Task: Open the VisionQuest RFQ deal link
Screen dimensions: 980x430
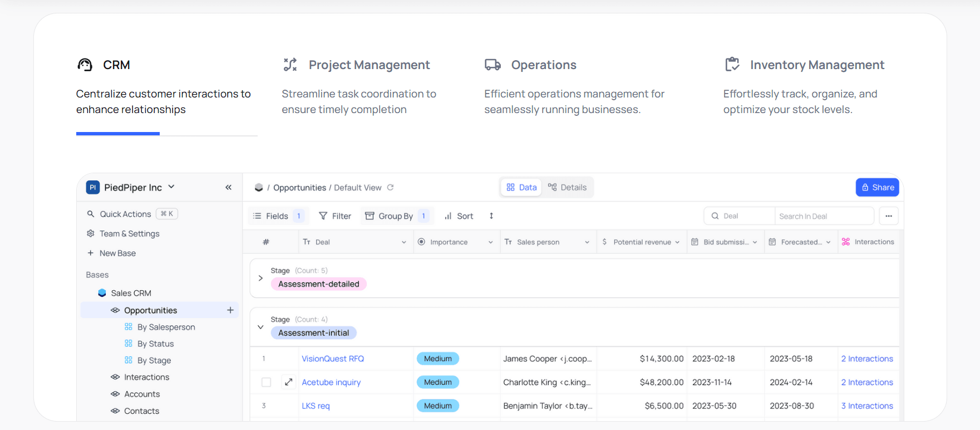Action: coord(333,359)
